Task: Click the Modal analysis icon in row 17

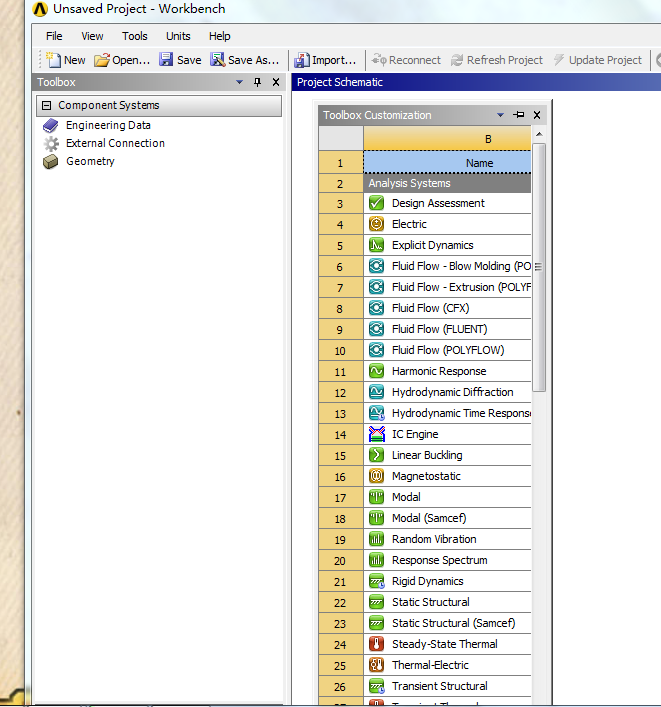Action: click(x=376, y=497)
